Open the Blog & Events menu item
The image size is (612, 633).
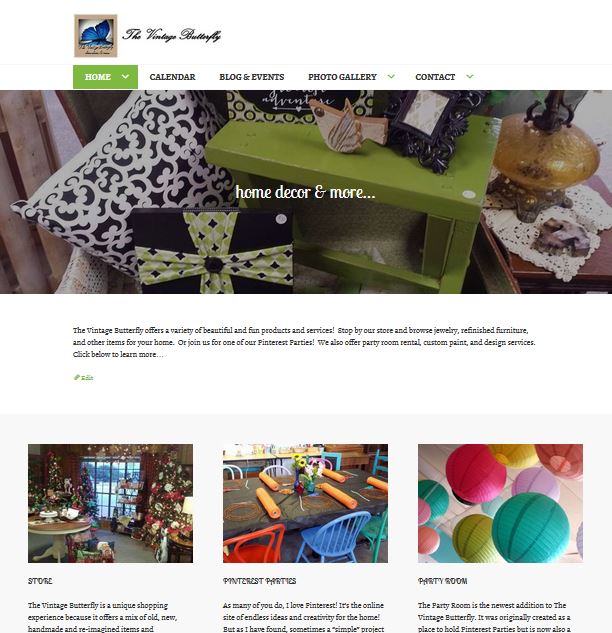coord(252,77)
